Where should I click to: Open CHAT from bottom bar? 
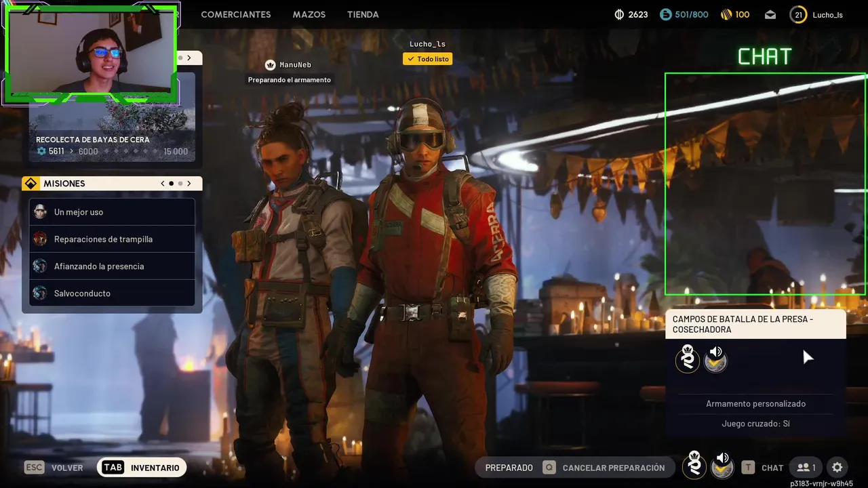772,468
